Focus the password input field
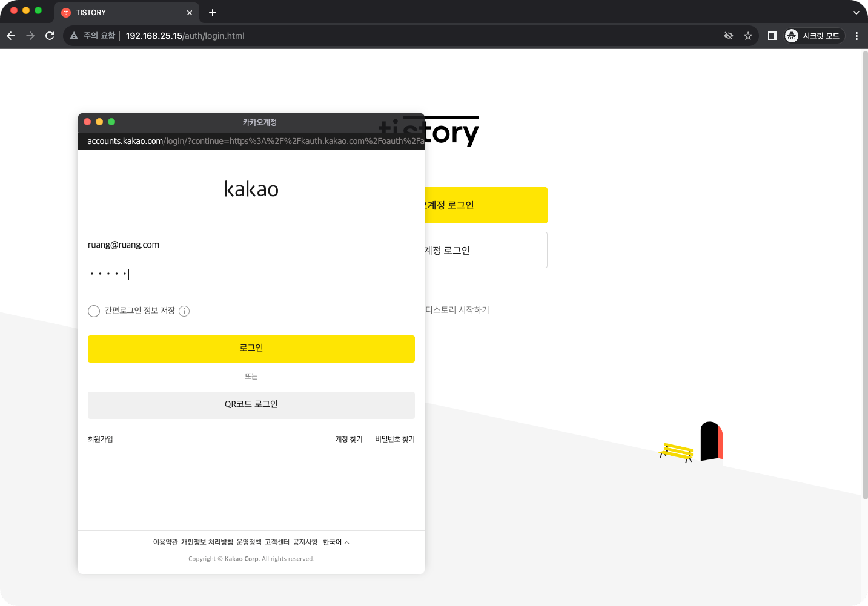The width and height of the screenshot is (868, 606). [251, 274]
